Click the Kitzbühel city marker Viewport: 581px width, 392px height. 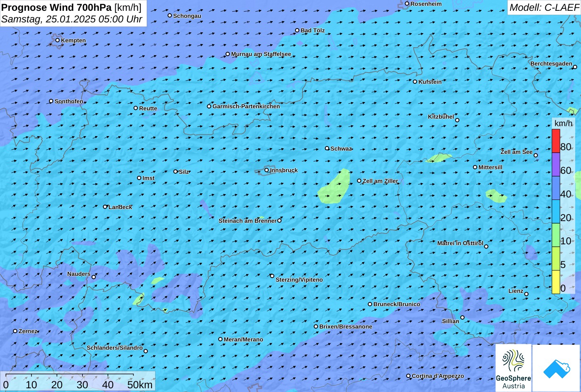pos(457,120)
